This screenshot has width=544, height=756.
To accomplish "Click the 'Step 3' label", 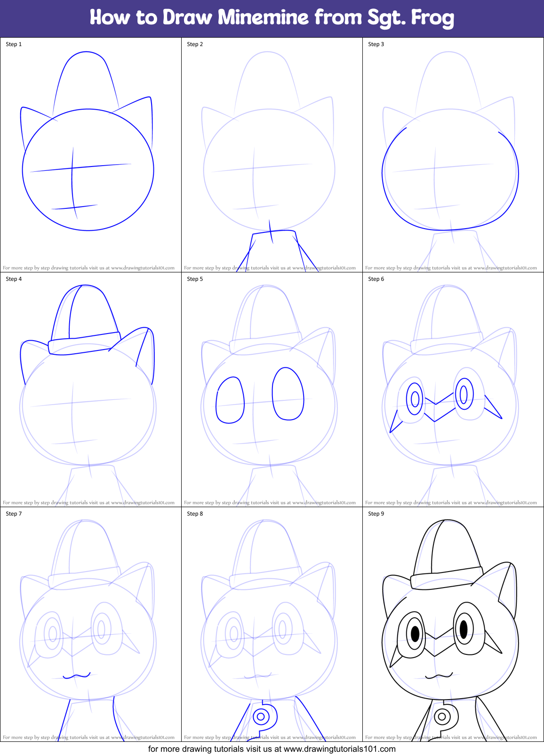I will pos(376,44).
